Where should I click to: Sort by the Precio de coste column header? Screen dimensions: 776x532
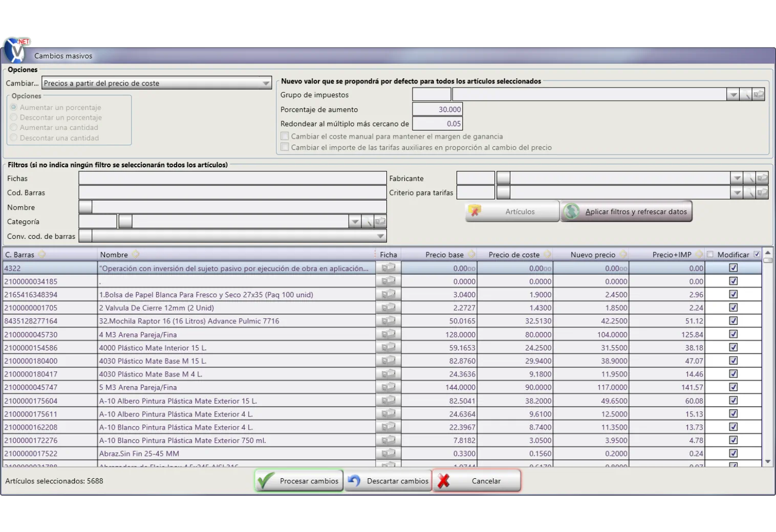pyautogui.click(x=513, y=255)
